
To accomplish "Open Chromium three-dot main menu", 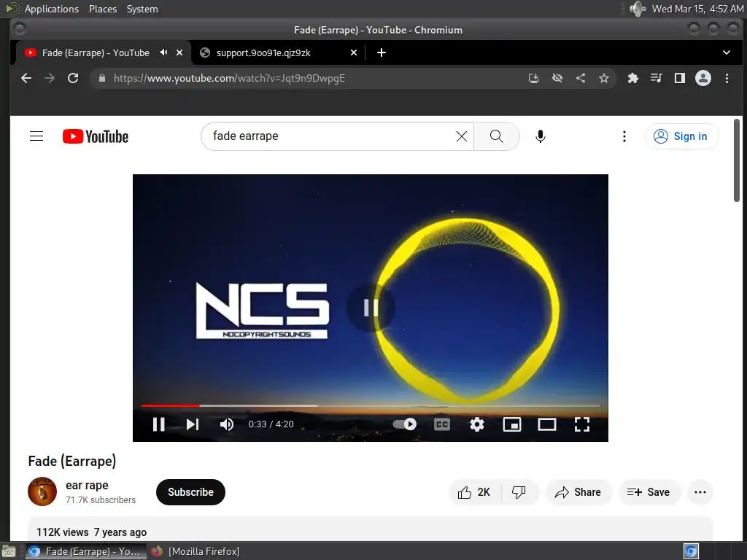I will [727, 78].
